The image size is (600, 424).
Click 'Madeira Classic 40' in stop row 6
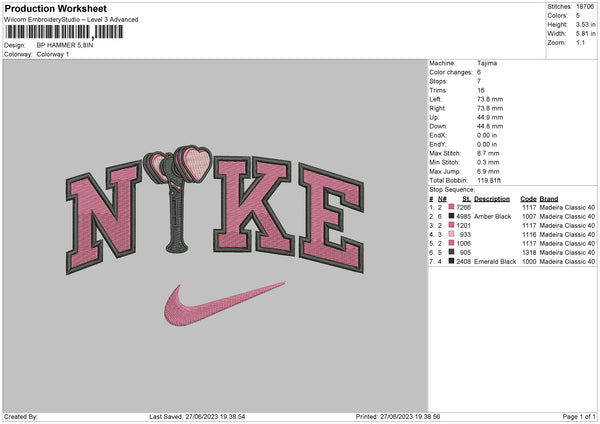pos(567,253)
